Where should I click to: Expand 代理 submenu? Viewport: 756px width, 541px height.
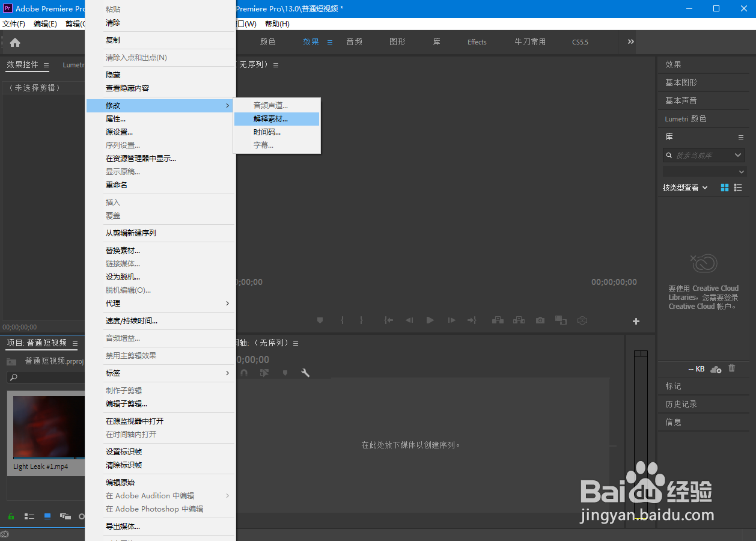click(160, 304)
